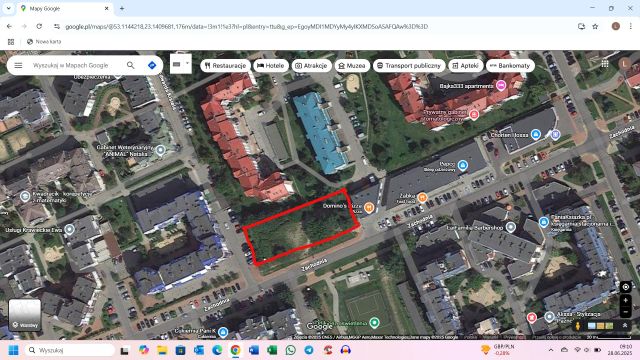Zoom out with the minus button
Image resolution: width=640 pixels, height=360 pixels.
(625, 312)
